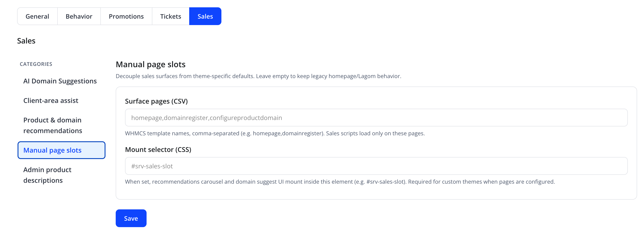Select the Client-area assist category
This screenshot has height=232, width=644.
coord(62,100)
